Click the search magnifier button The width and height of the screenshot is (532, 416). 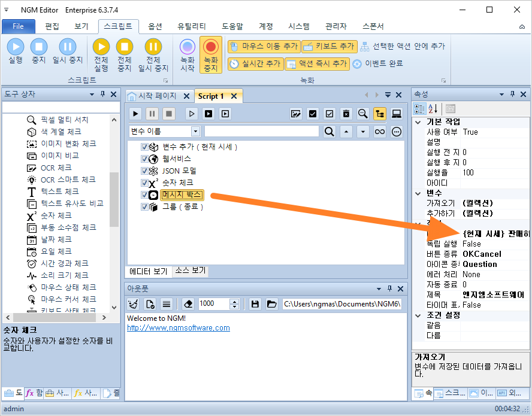(x=329, y=132)
